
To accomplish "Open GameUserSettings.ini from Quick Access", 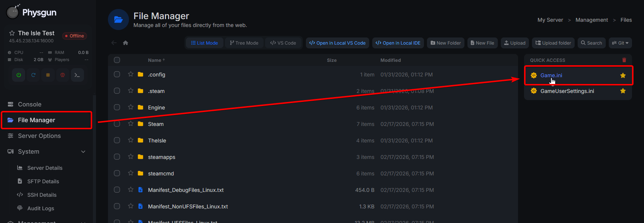I will click(567, 91).
